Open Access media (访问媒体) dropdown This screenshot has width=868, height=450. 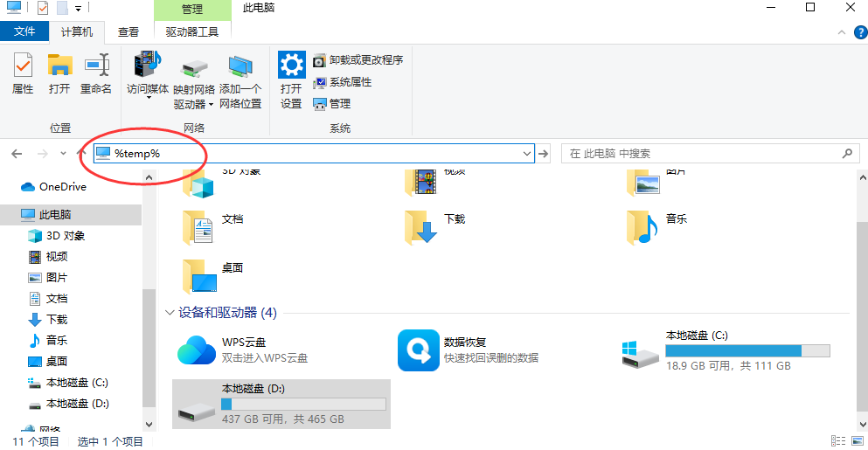point(147,76)
